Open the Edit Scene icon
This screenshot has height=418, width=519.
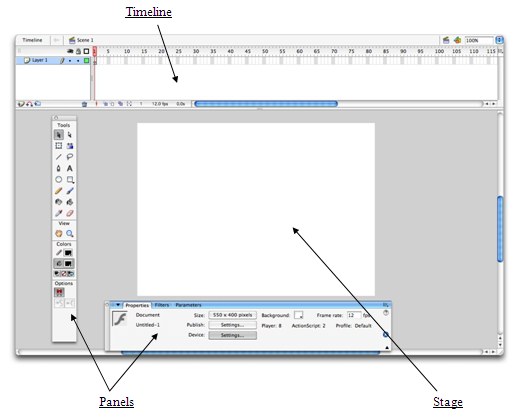coord(446,40)
